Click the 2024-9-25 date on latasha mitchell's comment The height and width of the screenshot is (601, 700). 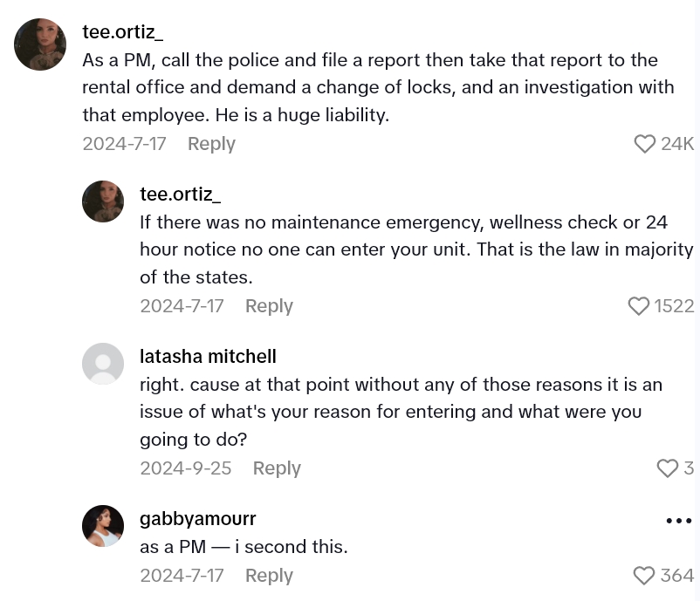click(185, 468)
